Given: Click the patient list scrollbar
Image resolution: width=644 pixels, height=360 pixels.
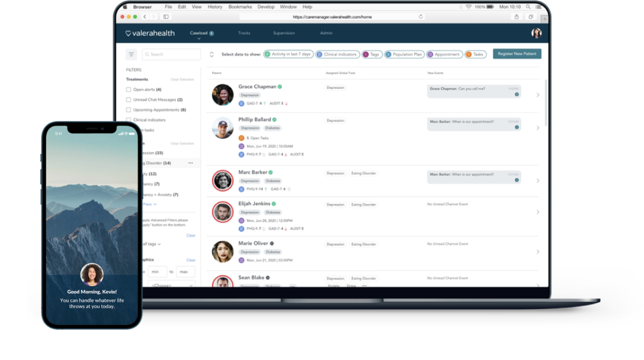Looking at the screenshot, I should tap(546, 103).
